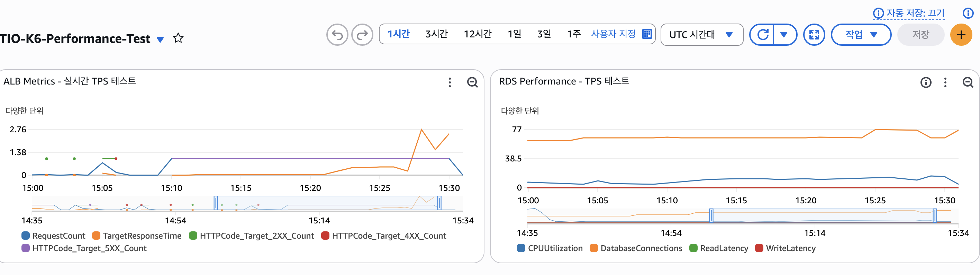Viewport: 980px width, 275px height.
Task: Toggle ReadLatency legend series
Action: pyautogui.click(x=719, y=248)
